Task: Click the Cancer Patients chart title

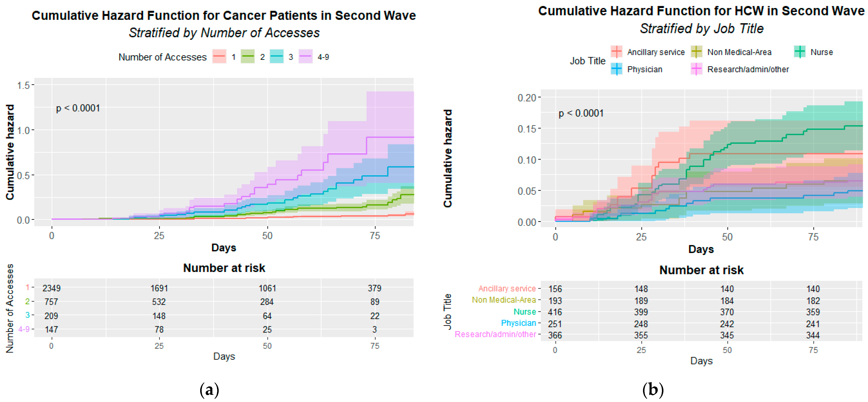Action: 224,16
